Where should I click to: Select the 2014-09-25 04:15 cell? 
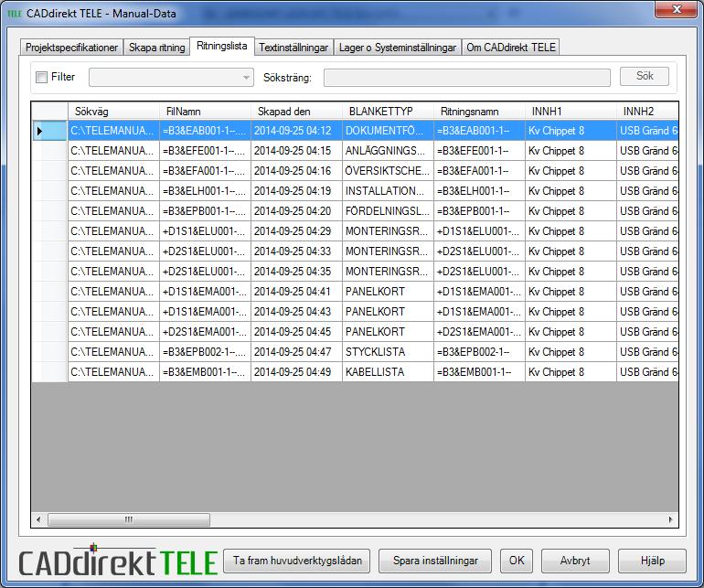point(296,151)
